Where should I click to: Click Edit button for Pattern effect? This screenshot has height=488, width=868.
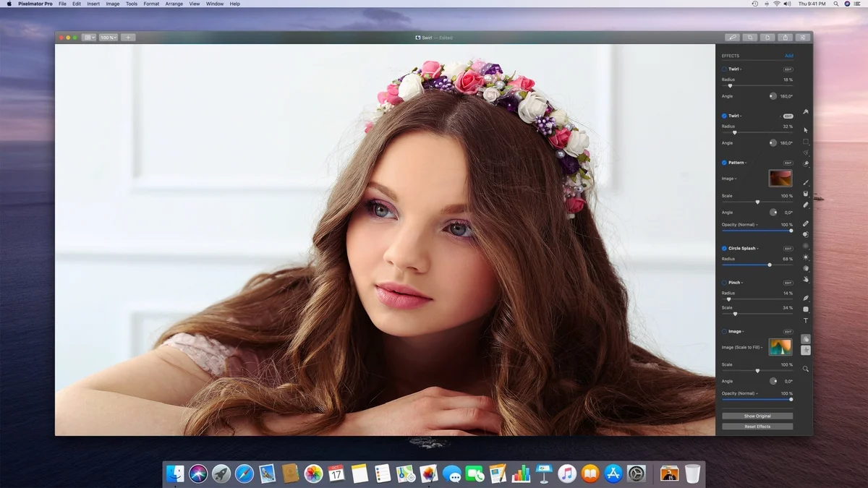point(788,163)
